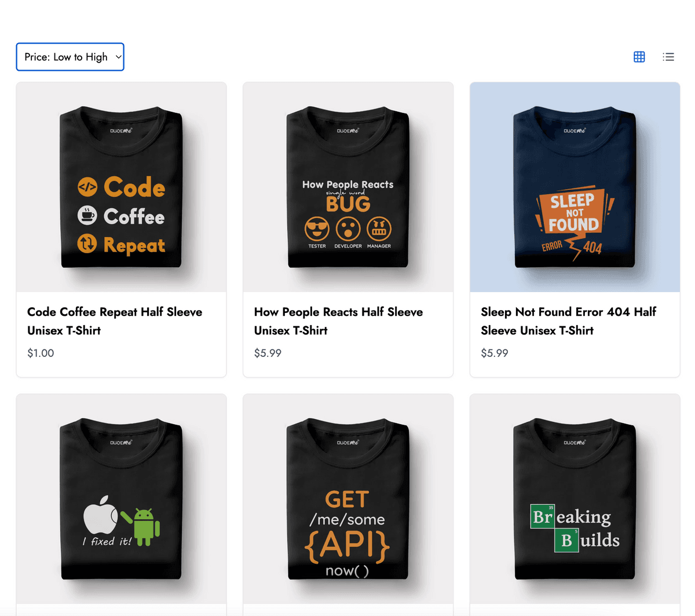Click the $5.99 price under How People Reacts
Screen dimensions: 695x616
(x=268, y=353)
